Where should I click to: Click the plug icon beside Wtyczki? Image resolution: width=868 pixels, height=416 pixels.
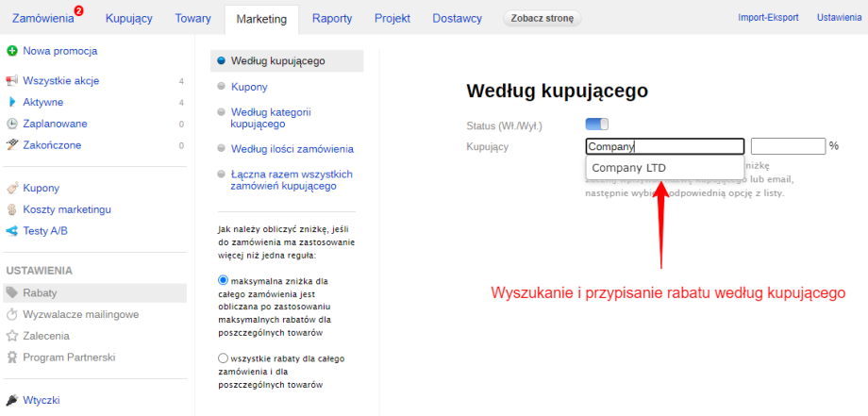(x=12, y=400)
